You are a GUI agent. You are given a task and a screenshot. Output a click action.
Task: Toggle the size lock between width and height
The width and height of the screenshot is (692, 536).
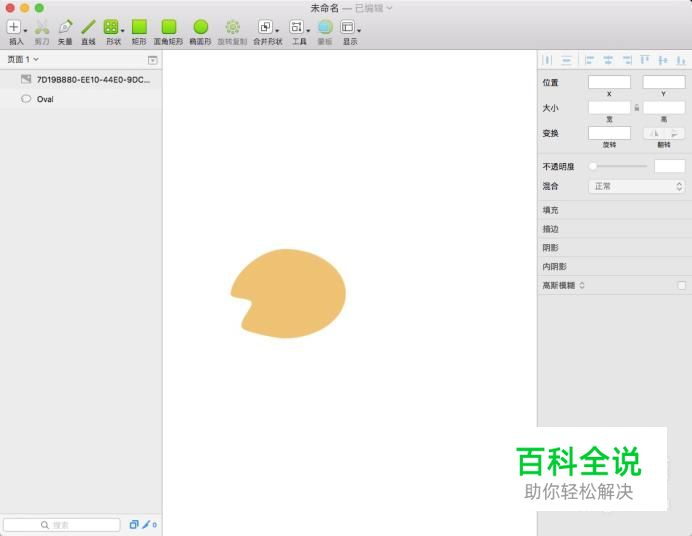[x=636, y=107]
